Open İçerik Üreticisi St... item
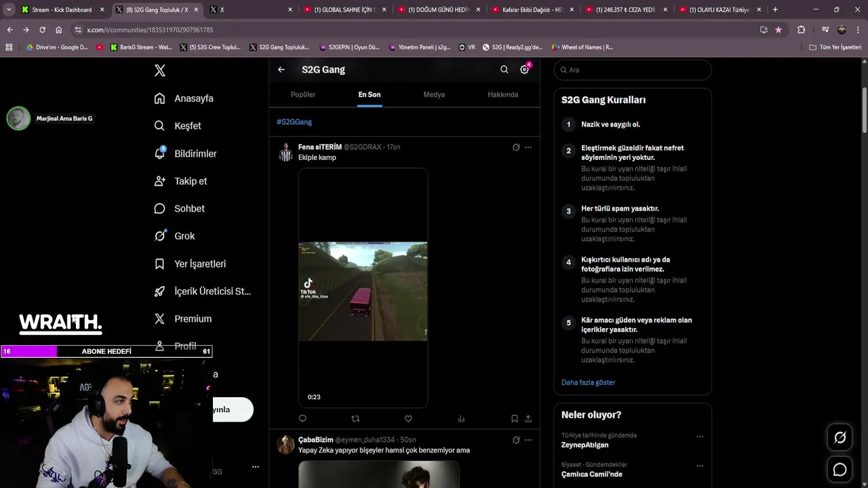This screenshot has width=868, height=488. coord(202,291)
